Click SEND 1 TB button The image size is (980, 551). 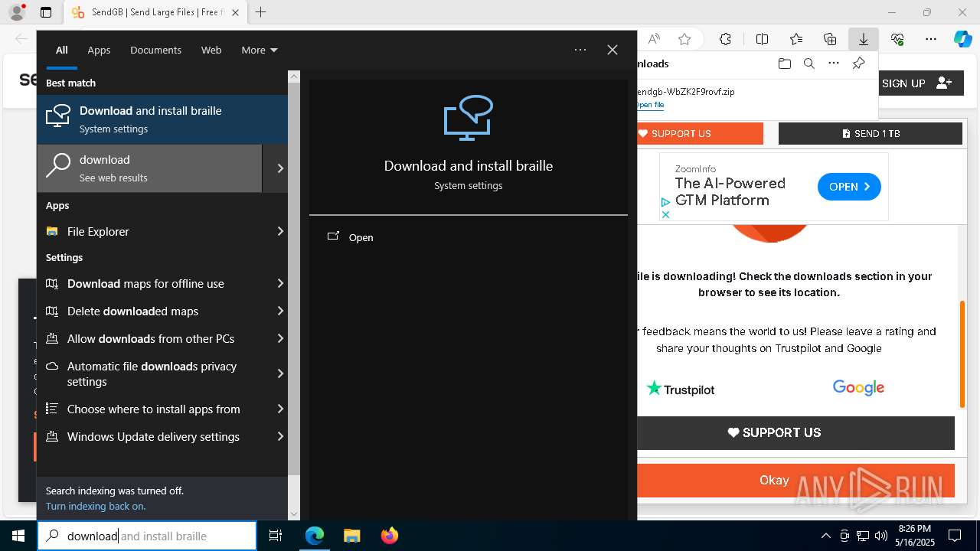click(x=871, y=133)
